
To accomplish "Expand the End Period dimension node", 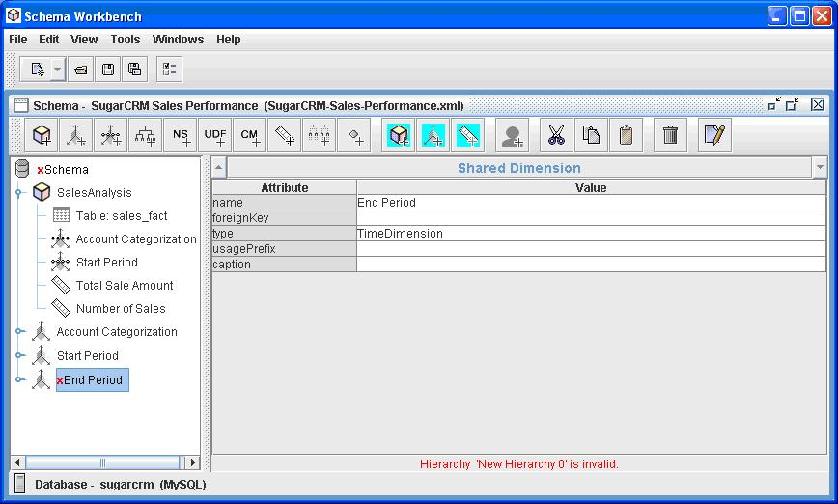I will click(19, 380).
